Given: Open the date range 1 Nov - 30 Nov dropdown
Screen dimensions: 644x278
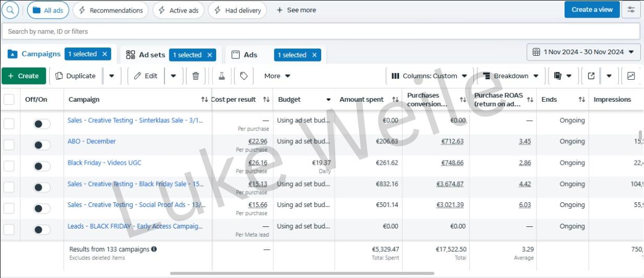Looking at the screenshot, I should tap(583, 52).
